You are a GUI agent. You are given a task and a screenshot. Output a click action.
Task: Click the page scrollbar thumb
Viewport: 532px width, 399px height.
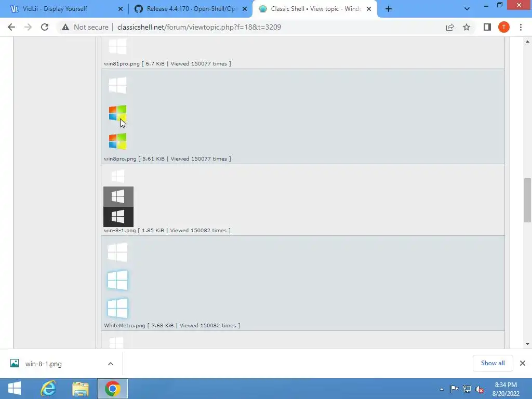527,200
